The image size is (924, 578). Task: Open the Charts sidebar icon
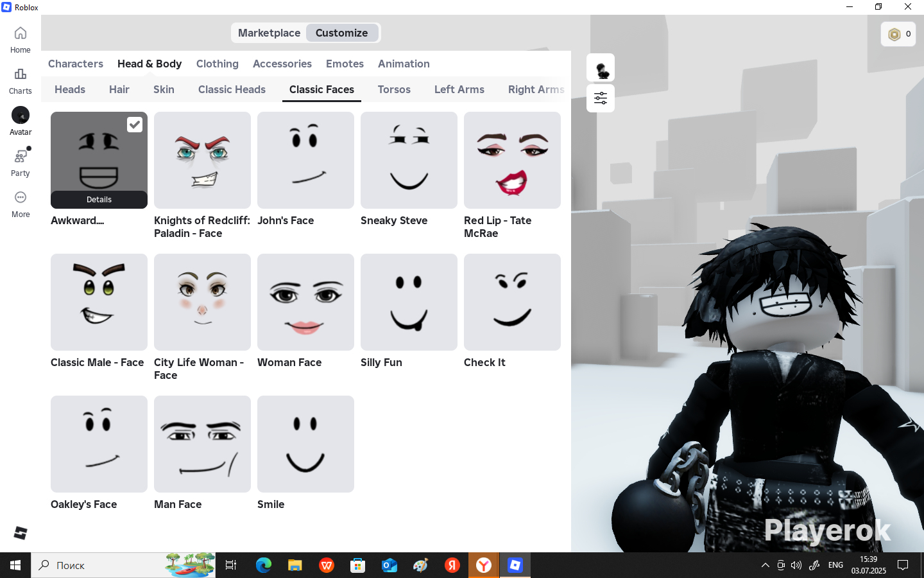(21, 74)
